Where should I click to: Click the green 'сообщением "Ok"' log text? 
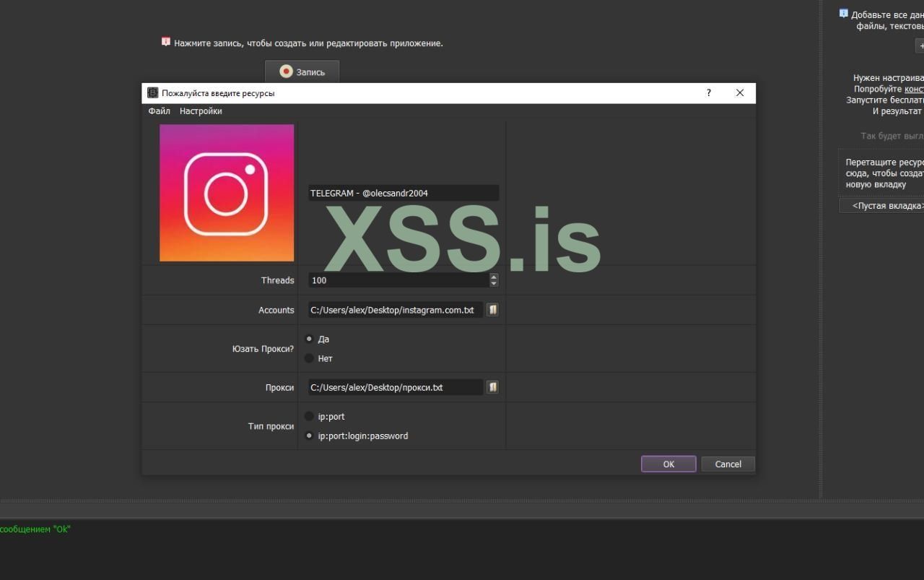pyautogui.click(x=35, y=529)
